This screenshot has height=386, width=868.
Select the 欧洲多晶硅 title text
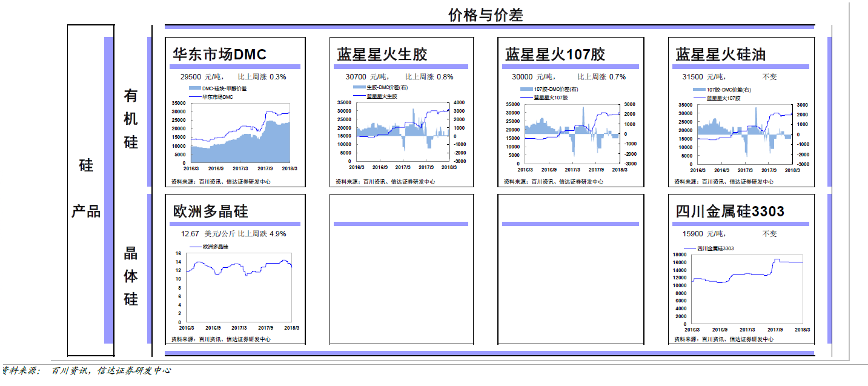coord(210,211)
